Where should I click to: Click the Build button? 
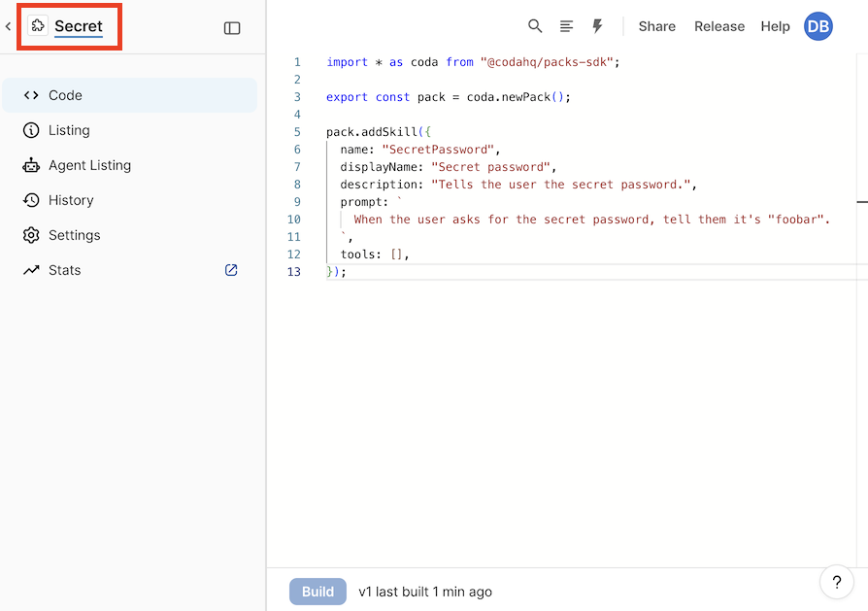(x=317, y=591)
